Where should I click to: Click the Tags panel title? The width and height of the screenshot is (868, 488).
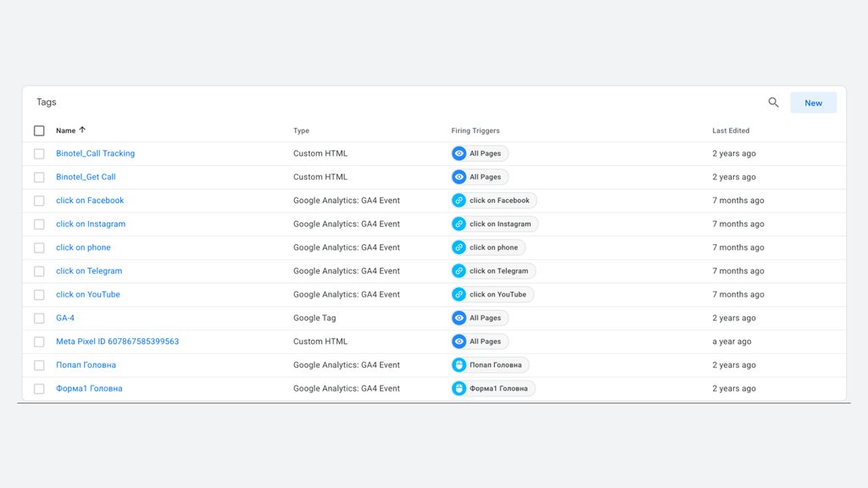click(47, 103)
